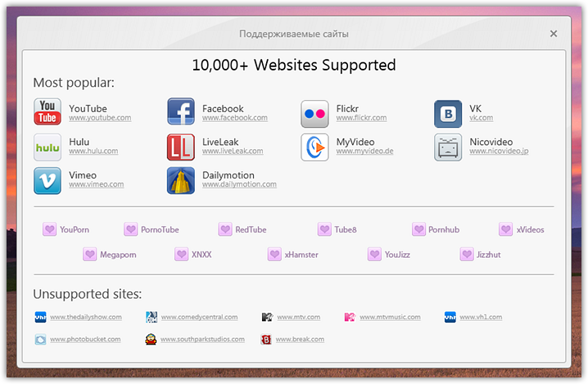Click the Facebook logo icon
This screenshot has height=384, width=588.
[x=181, y=111]
